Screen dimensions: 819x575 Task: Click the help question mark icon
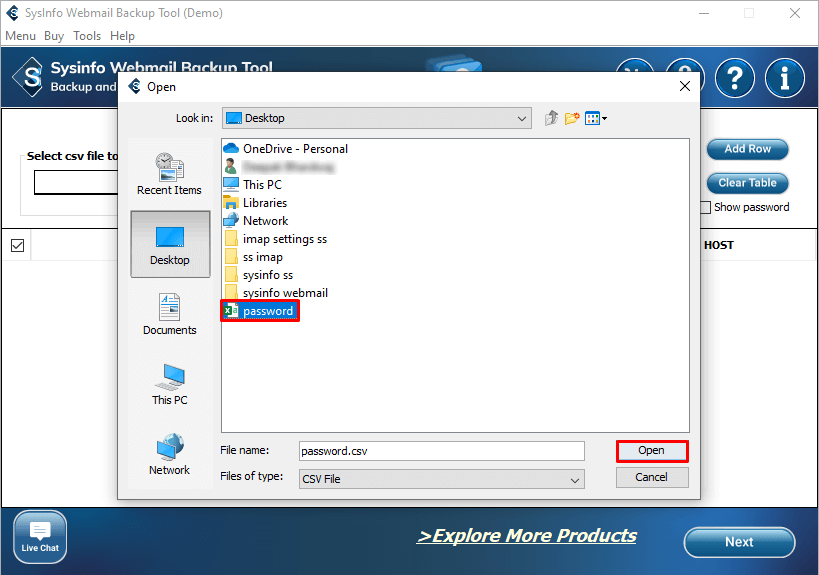coord(734,78)
